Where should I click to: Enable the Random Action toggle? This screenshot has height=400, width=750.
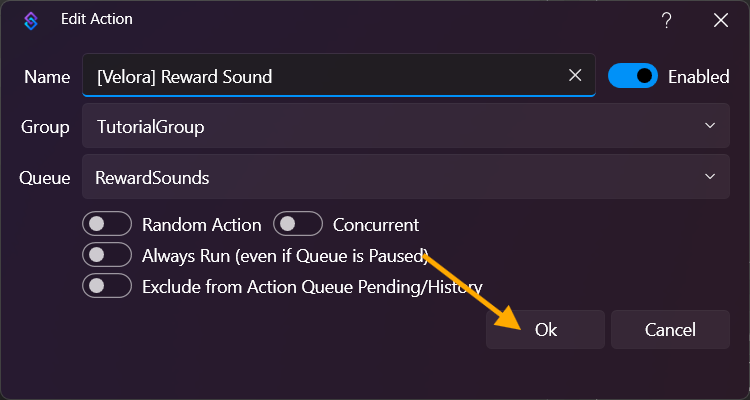click(x=108, y=224)
